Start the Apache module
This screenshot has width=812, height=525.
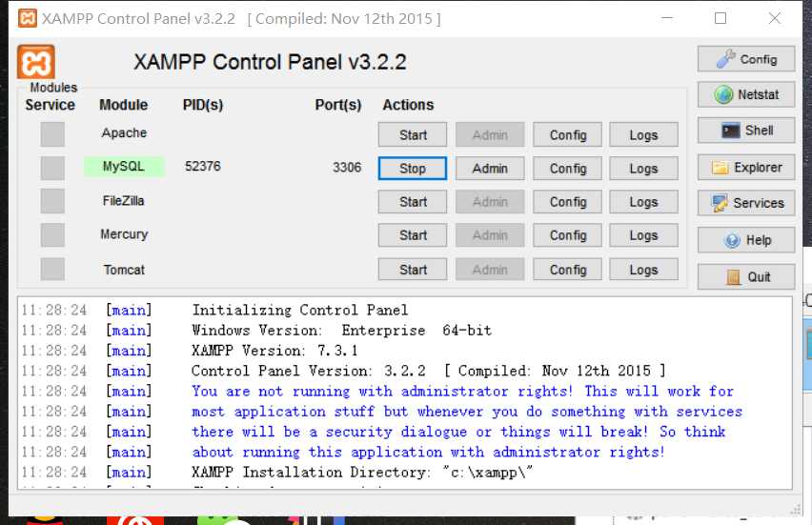tap(413, 135)
